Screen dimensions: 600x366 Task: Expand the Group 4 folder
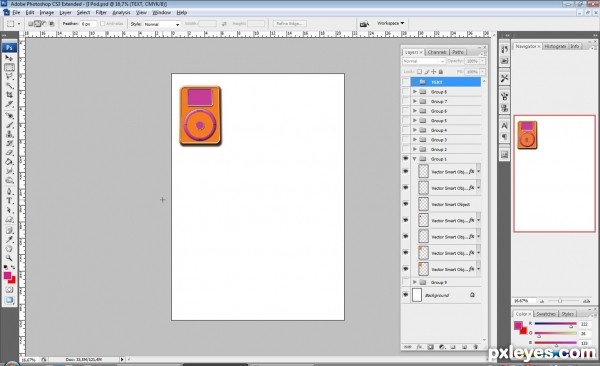coord(415,130)
